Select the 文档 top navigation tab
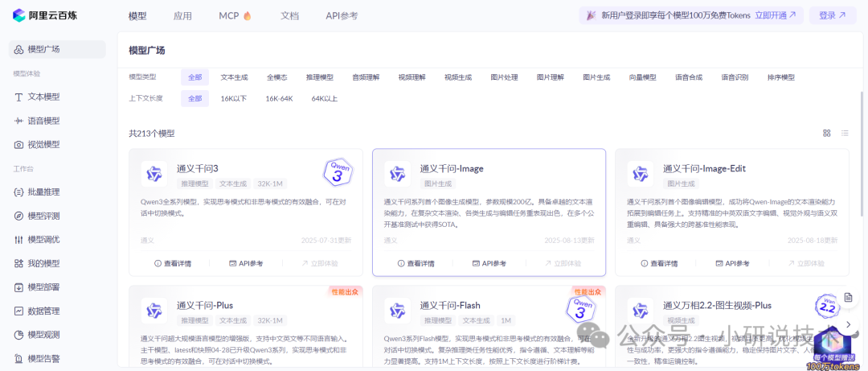The width and height of the screenshot is (868, 371). click(289, 16)
